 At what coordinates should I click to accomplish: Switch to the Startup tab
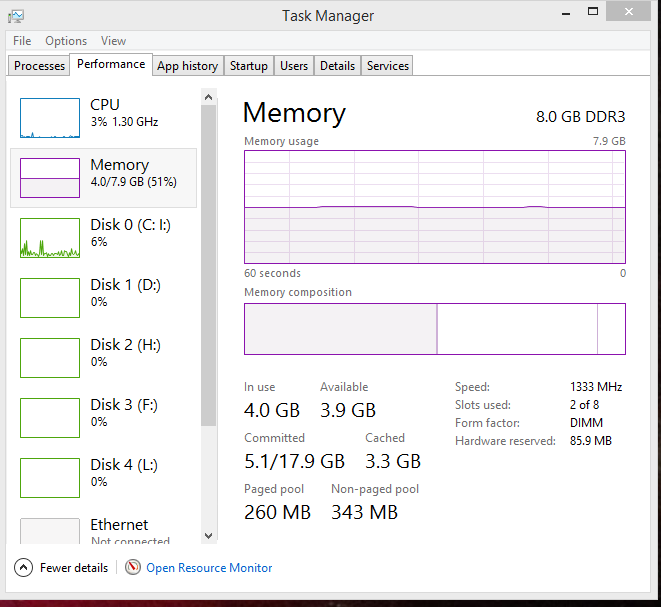[249, 66]
